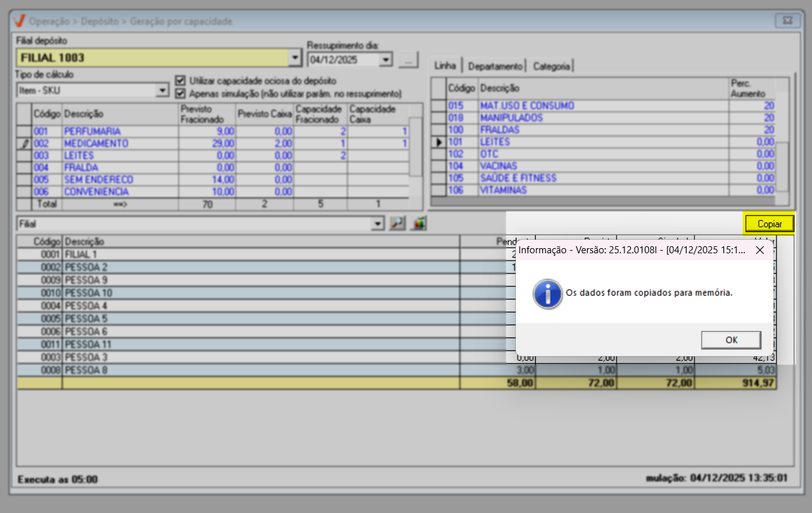
Task: Switch to the Departamento tab
Action: pyautogui.click(x=495, y=66)
